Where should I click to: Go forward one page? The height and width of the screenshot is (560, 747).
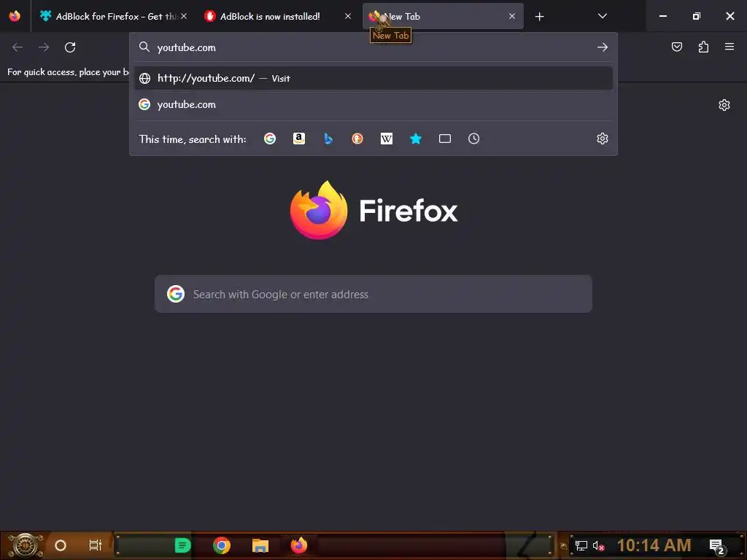[x=44, y=47]
